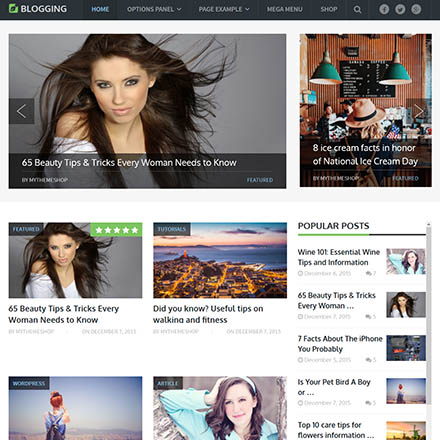Click date On December 7, 2015 under walking post
Screen dimensions: 440x440
point(254,332)
